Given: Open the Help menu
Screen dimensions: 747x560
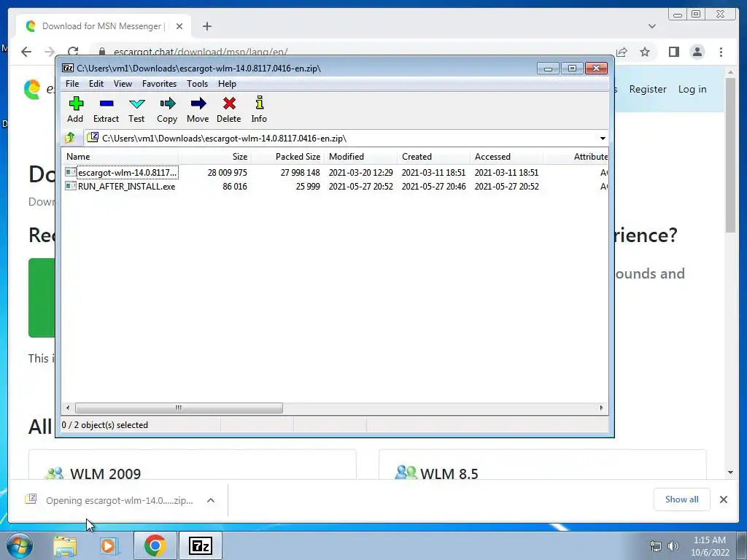Looking at the screenshot, I should (228, 84).
